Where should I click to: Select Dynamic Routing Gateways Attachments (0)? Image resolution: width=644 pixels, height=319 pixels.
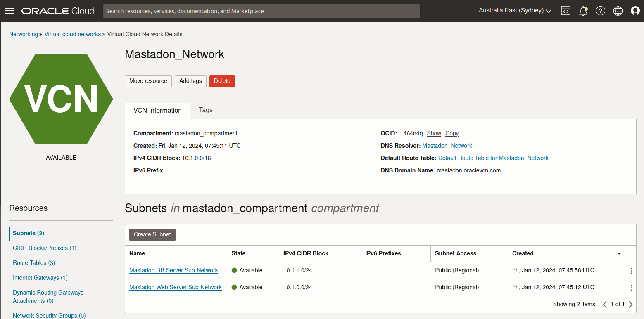coord(48,297)
